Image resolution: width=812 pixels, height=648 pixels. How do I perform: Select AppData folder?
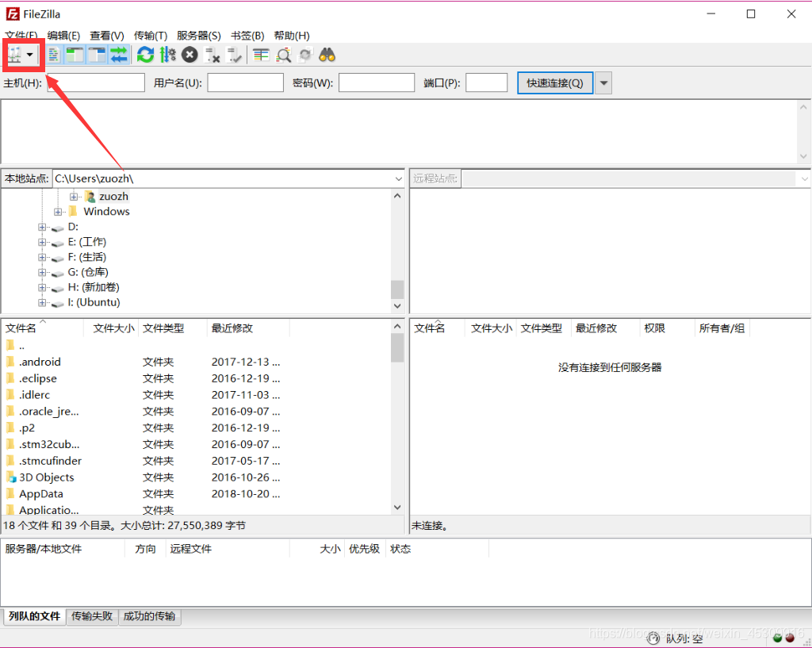pos(41,493)
